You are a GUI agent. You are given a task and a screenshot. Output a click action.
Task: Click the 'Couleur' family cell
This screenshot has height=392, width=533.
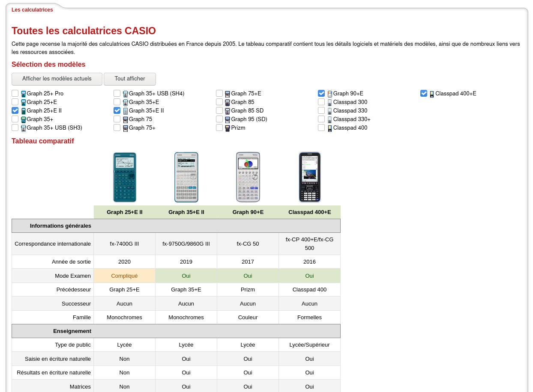[x=248, y=318]
